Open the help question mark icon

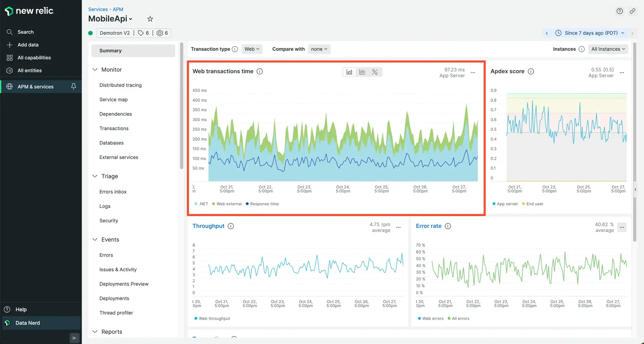(x=620, y=11)
